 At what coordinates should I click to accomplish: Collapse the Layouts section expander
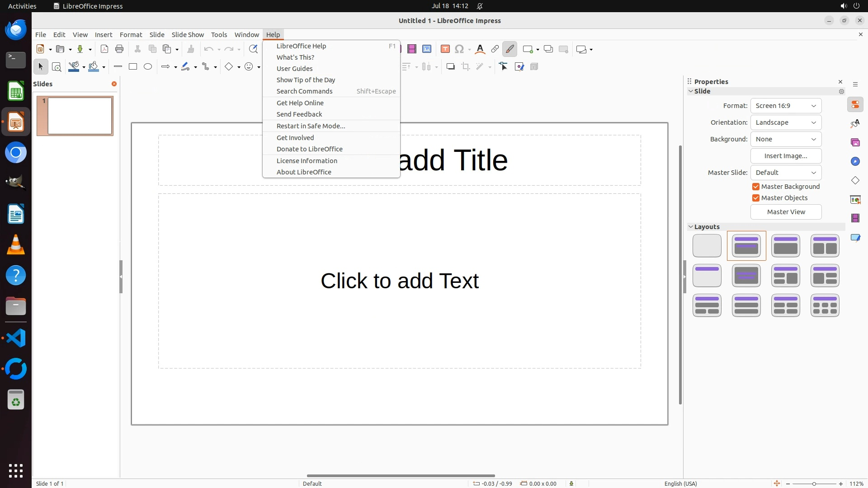691,227
